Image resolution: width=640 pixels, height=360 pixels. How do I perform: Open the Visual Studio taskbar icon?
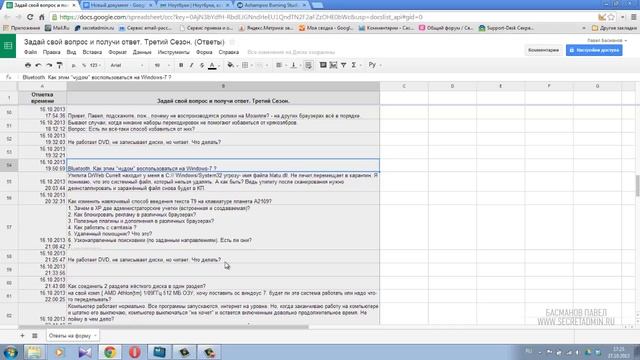coord(84,352)
